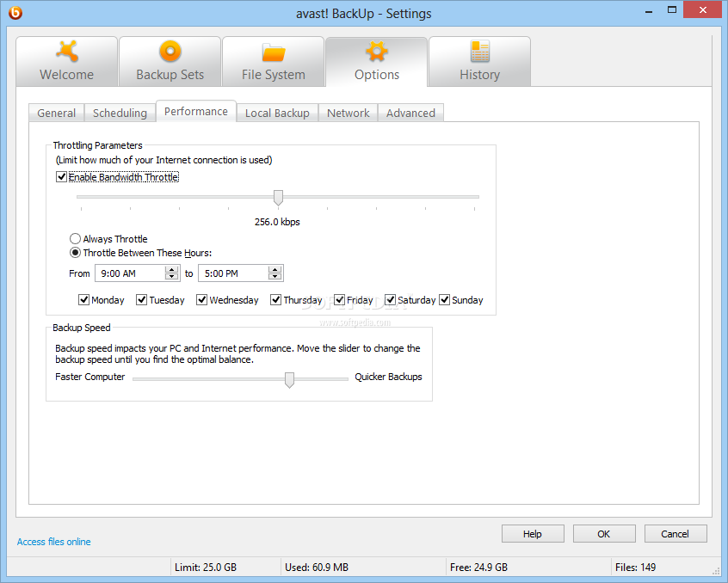Click the Faster Computer label
Viewport: 728px width, 583px height.
(x=90, y=377)
